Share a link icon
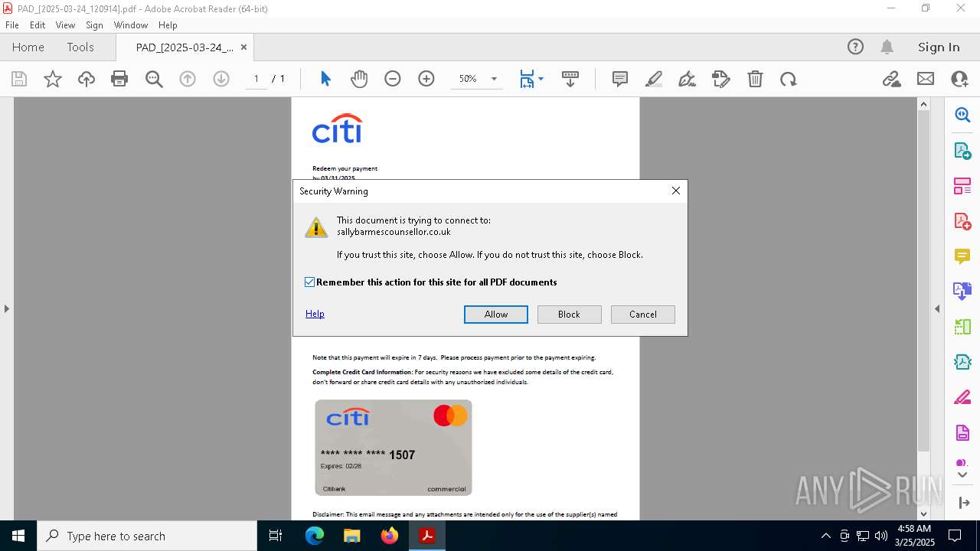The image size is (980, 551). coord(891,79)
